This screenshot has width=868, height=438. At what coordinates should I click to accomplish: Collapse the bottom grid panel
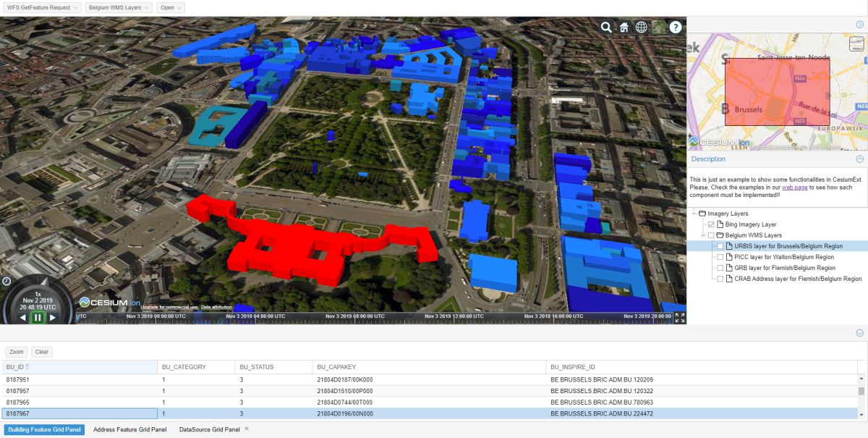tap(859, 333)
